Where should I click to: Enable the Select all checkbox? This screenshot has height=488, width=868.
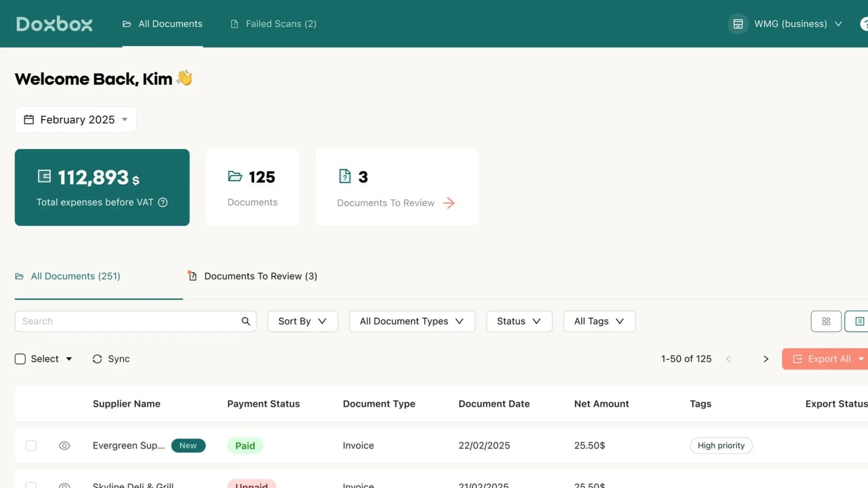pos(20,359)
